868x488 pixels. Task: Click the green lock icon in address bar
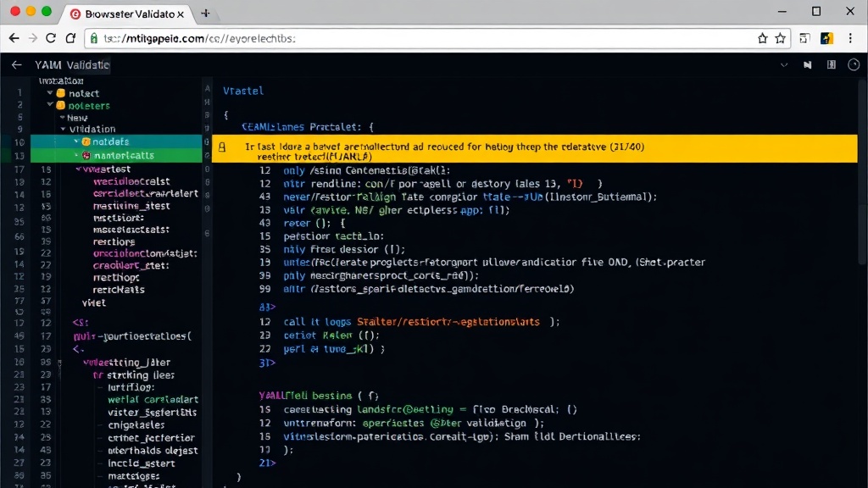pos(93,38)
